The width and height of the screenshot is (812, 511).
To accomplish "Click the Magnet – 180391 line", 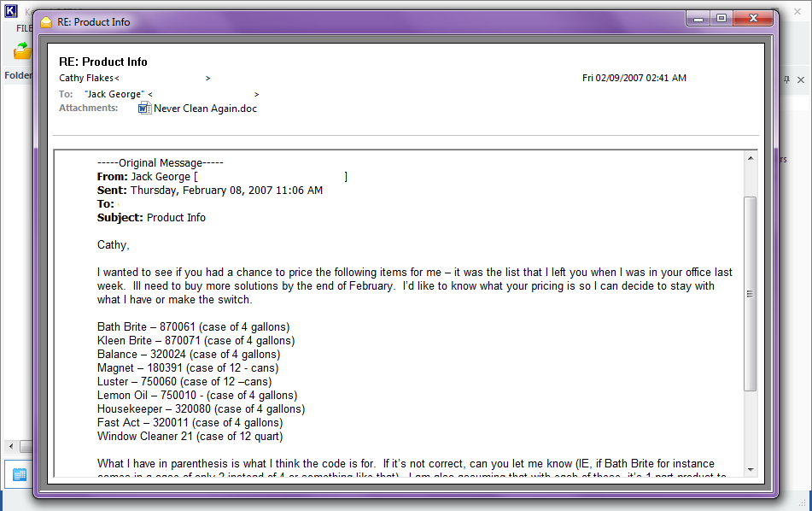I will pyautogui.click(x=188, y=368).
